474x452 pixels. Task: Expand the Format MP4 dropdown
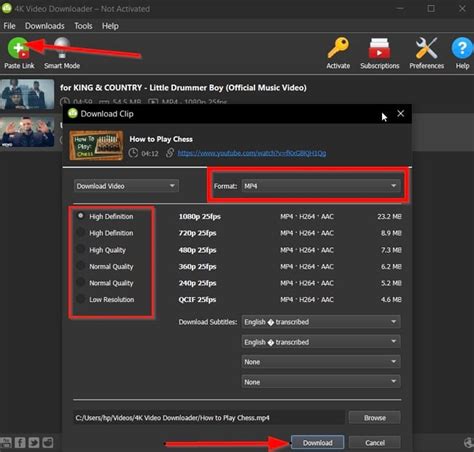(321, 186)
